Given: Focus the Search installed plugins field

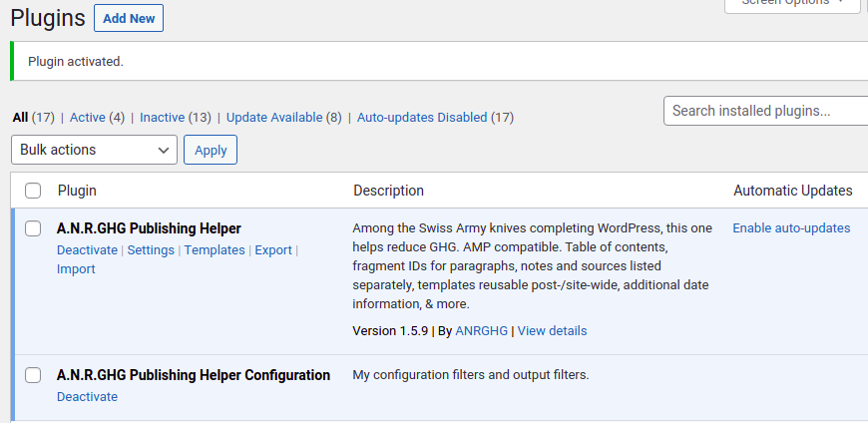Looking at the screenshot, I should pyautogui.click(x=765, y=111).
